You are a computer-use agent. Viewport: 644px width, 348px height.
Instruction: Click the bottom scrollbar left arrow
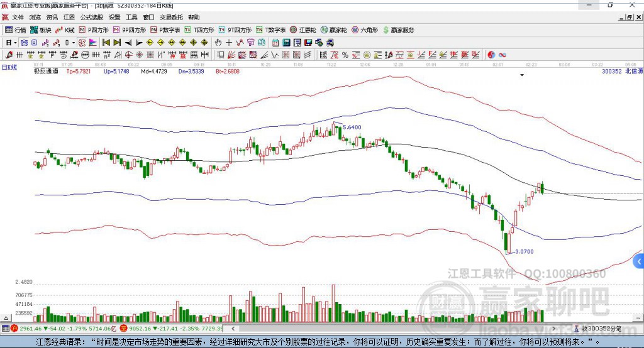pyautogui.click(x=233, y=329)
